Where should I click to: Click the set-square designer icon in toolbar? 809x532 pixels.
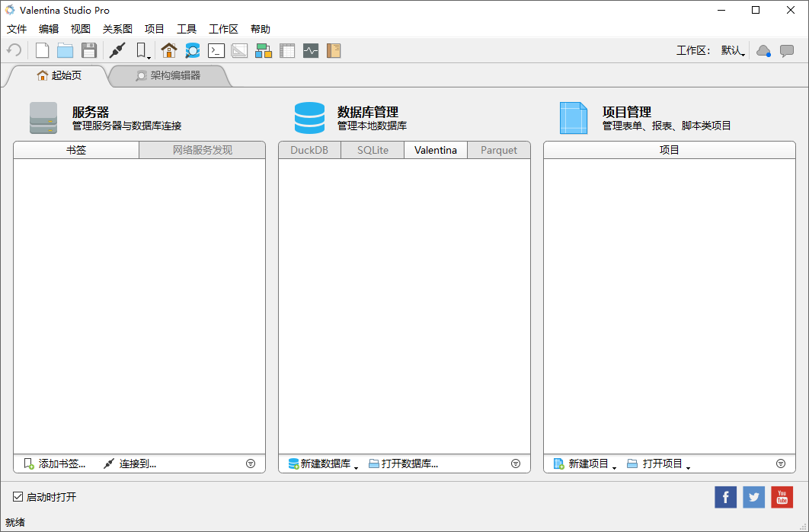point(239,50)
